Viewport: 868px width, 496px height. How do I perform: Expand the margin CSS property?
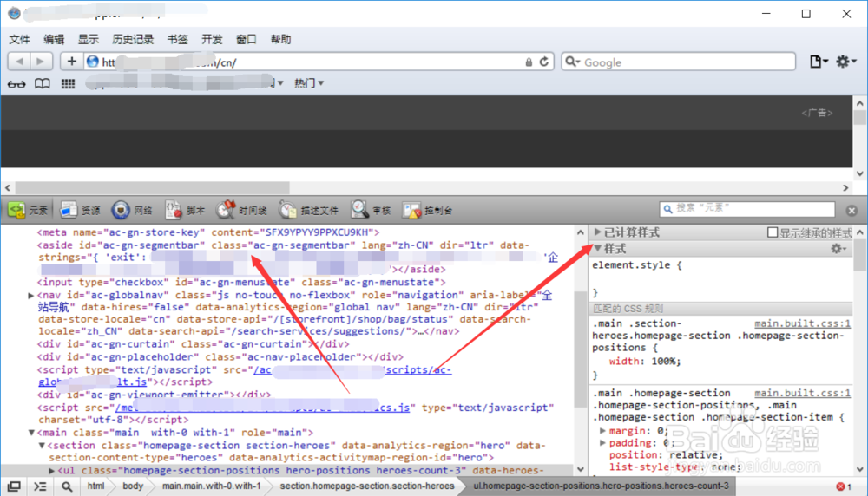click(602, 430)
